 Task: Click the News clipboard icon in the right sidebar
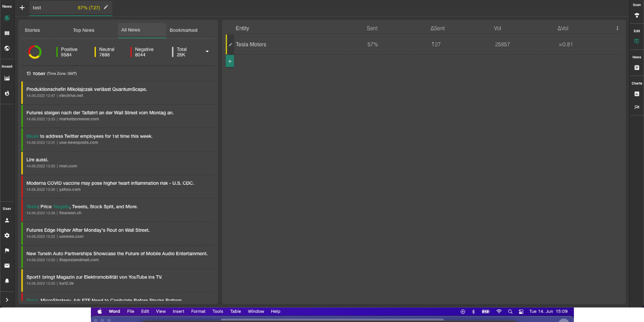point(637,68)
